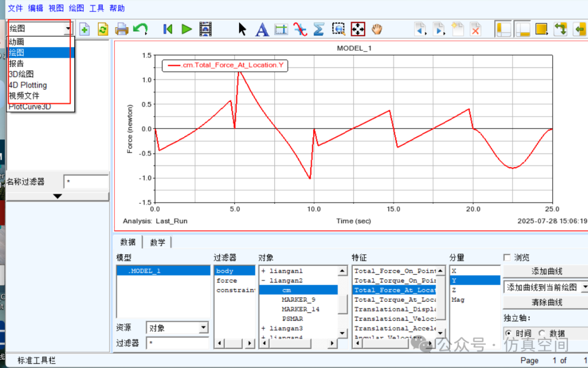Switch to the 数学 tab
Viewport: 588px width, 368px height.
coord(157,242)
